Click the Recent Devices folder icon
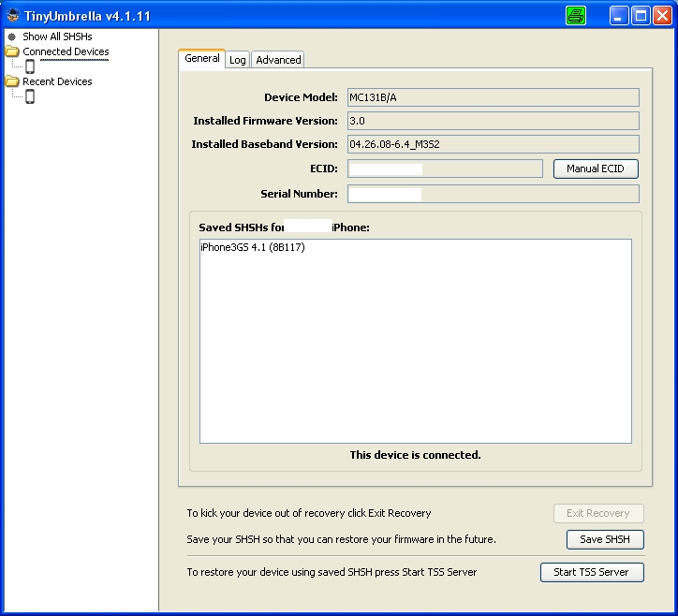This screenshot has height=616, width=678. [12, 81]
